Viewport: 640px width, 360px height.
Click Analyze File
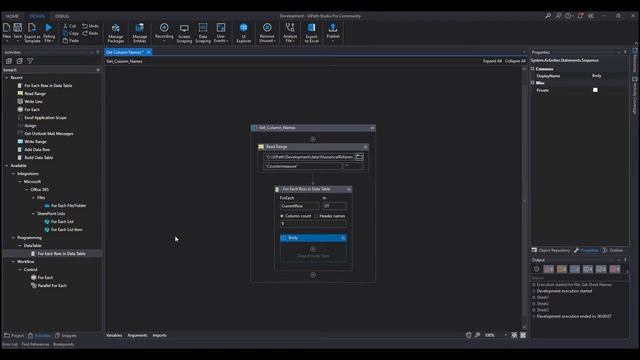290,33
